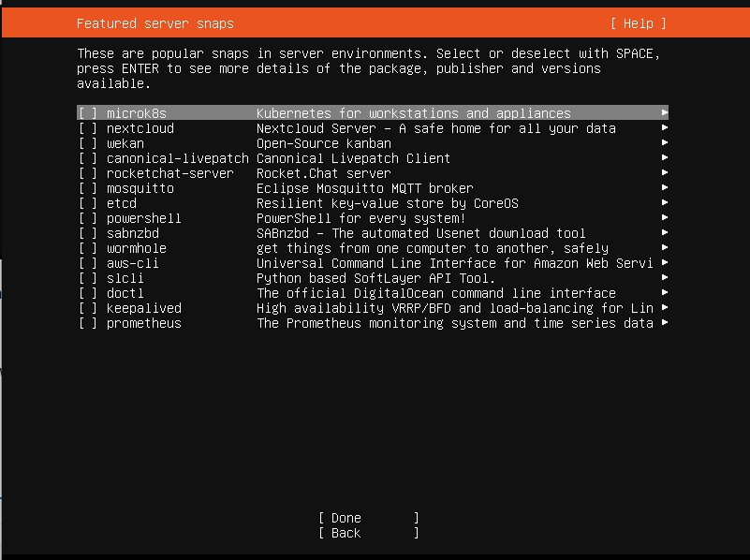Toggle the powershell snap checkbox
Screen dimensions: 750x560
[88, 218]
